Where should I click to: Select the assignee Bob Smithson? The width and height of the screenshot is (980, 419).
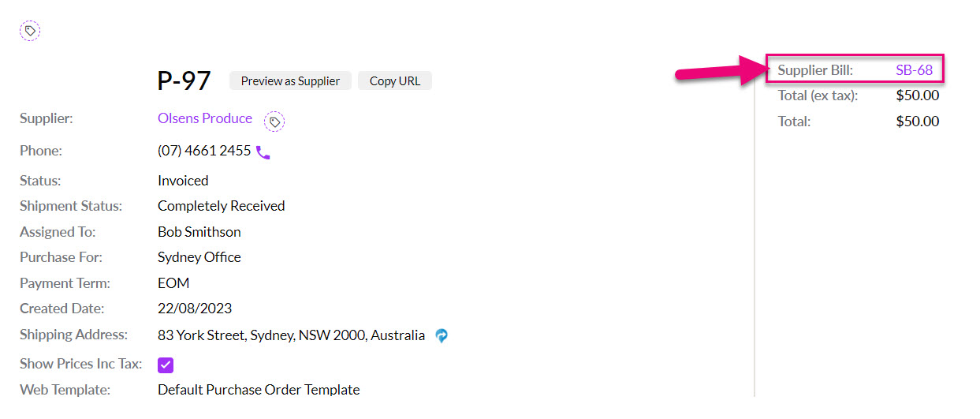[x=199, y=232]
